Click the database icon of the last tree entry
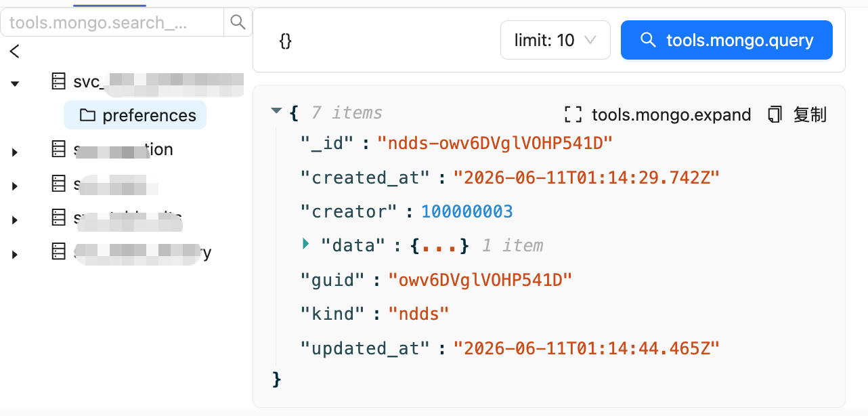Image resolution: width=868 pixels, height=416 pixels. 60,252
